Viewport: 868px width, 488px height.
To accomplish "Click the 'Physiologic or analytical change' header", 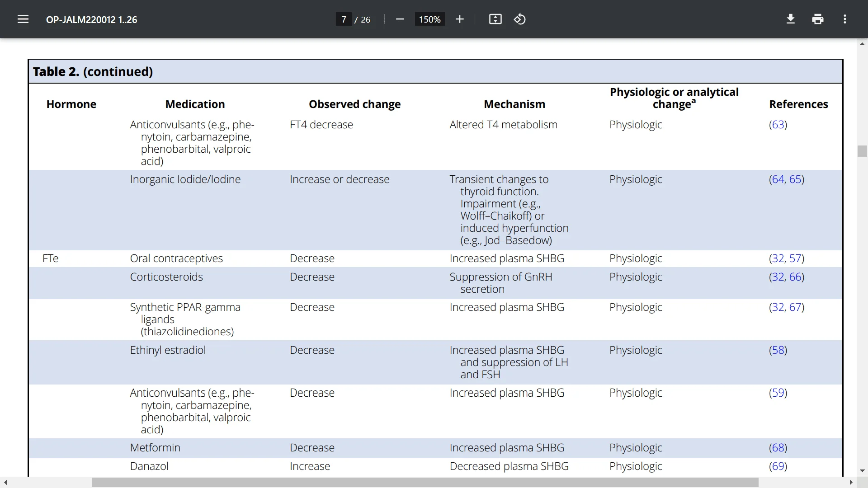I will coord(674,98).
